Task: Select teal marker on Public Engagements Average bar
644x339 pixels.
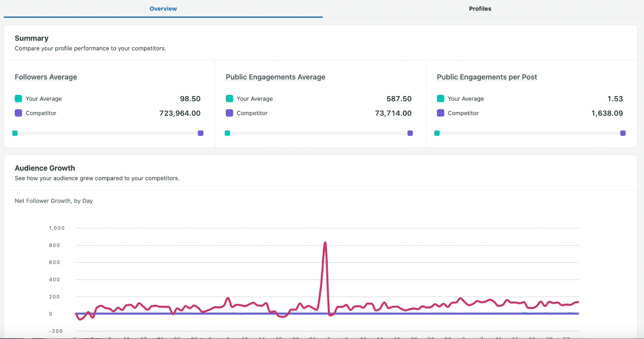Action: pos(227,133)
